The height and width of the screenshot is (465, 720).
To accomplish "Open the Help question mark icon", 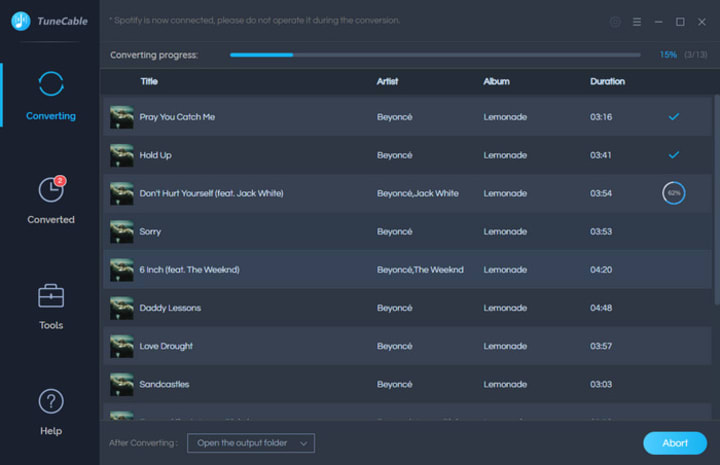I will [51, 401].
